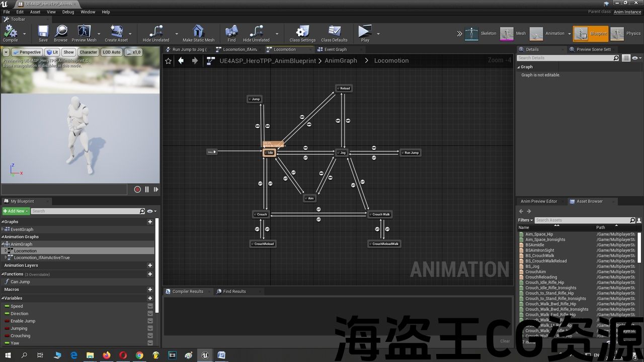
Task: Click the Compile toolbar icon
Action: pos(10,32)
